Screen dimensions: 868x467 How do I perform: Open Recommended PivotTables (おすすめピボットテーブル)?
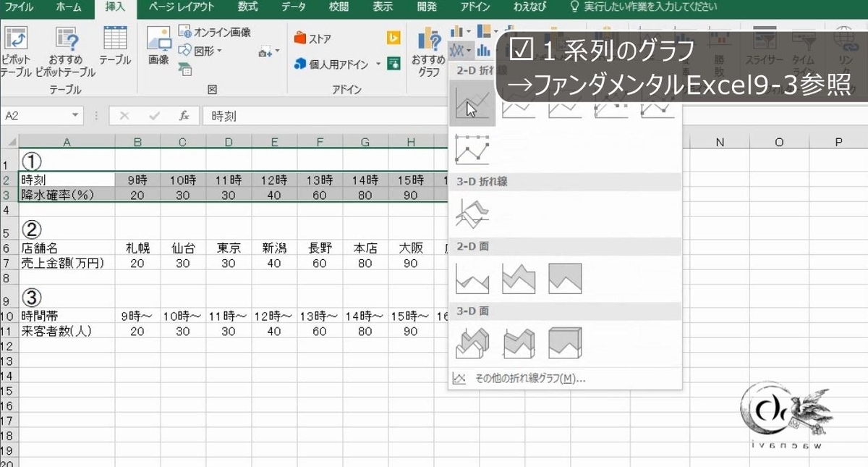[x=66, y=52]
